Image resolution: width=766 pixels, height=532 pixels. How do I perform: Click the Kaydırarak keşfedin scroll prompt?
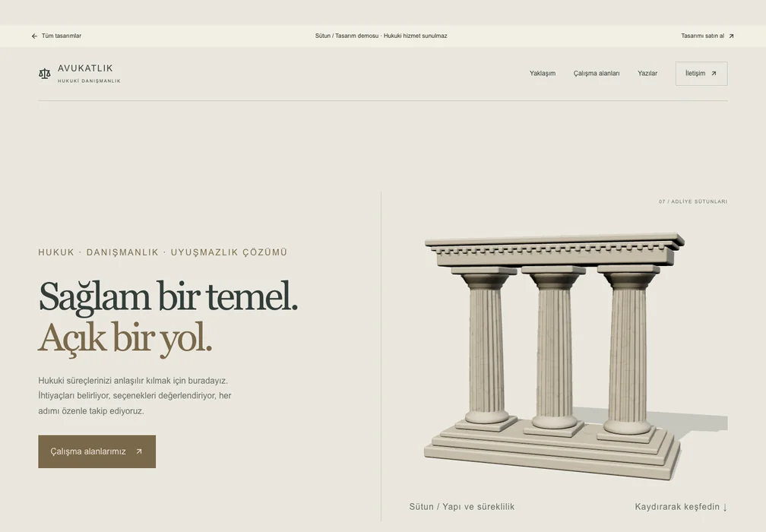[681, 507]
